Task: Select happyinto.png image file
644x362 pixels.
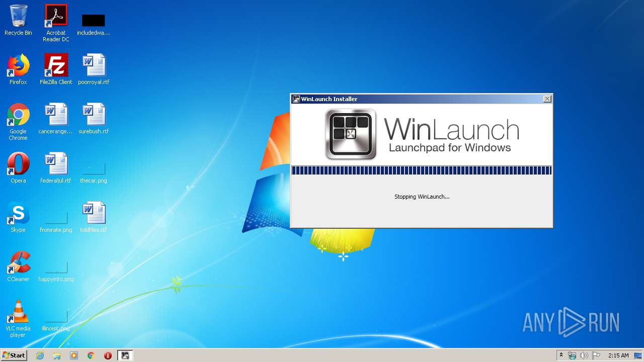Action: pyautogui.click(x=56, y=271)
